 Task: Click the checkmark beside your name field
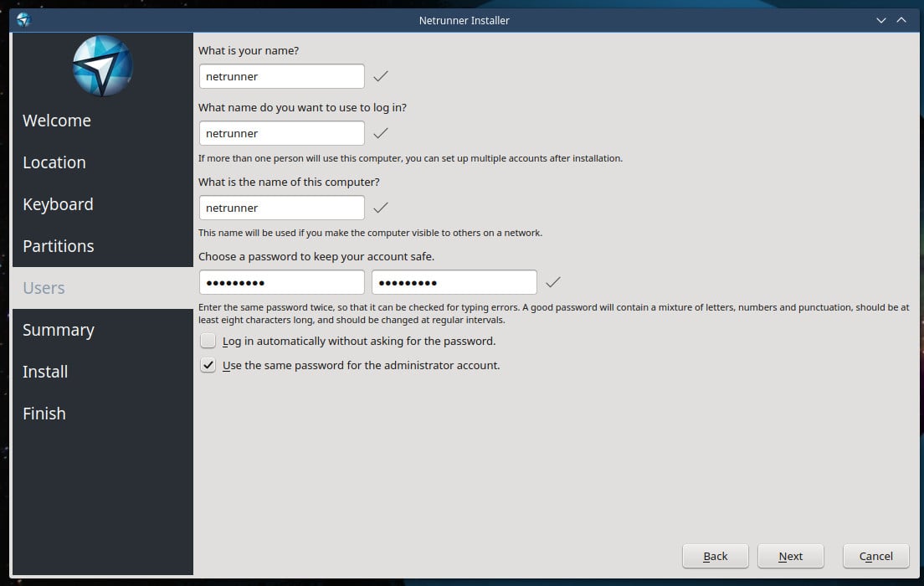(x=381, y=76)
